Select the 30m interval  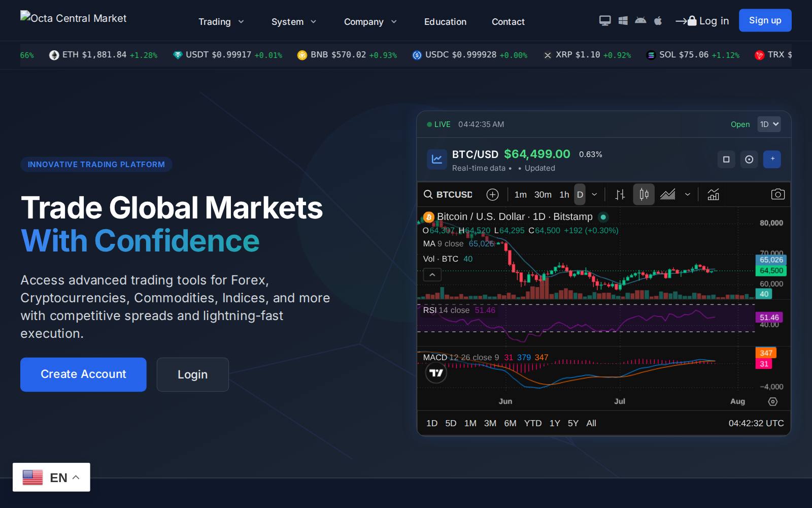[543, 195]
